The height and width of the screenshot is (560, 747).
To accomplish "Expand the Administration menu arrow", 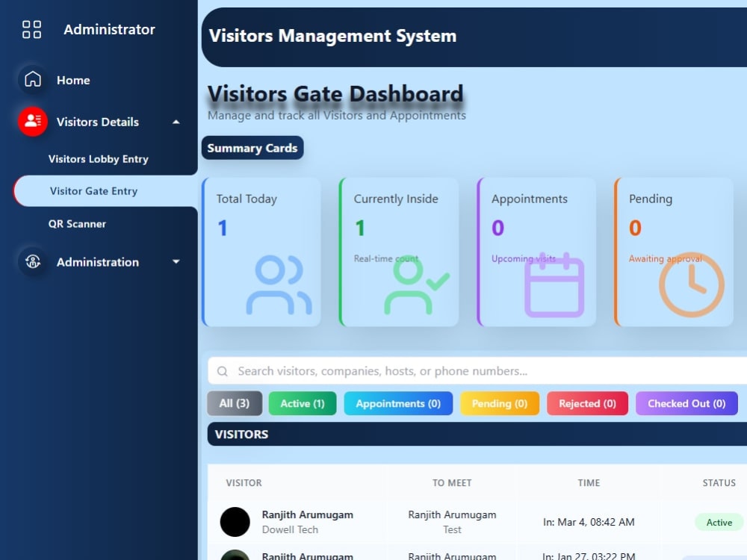I will click(x=176, y=261).
